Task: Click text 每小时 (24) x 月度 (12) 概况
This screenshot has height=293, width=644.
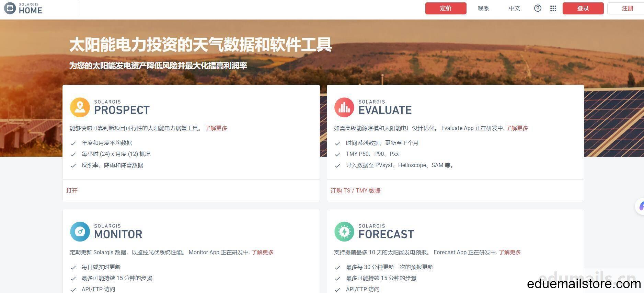Action: [x=116, y=154]
